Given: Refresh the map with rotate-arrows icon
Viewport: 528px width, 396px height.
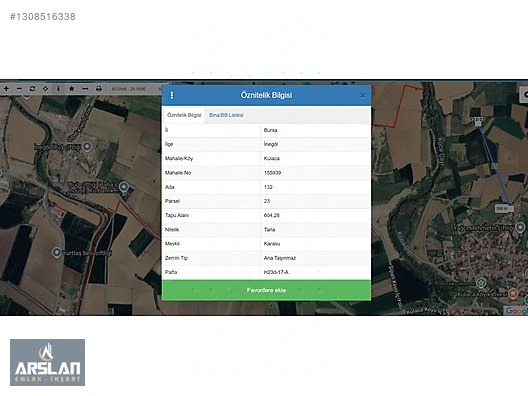Looking at the screenshot, I should 32,89.
